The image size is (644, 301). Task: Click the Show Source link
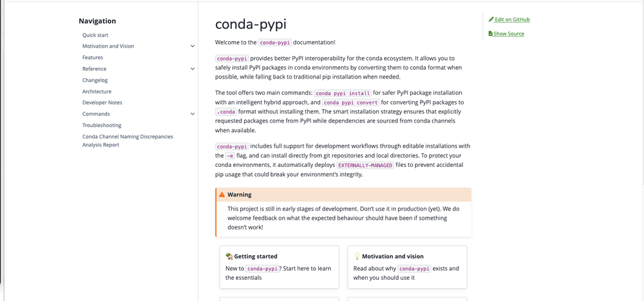[509, 34]
